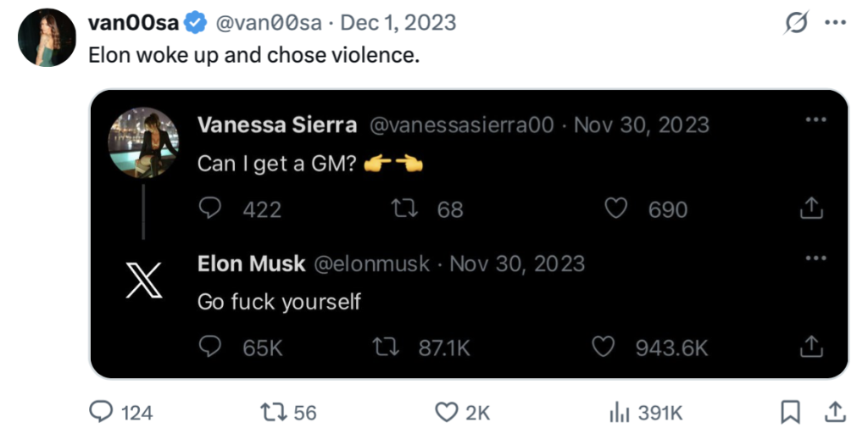This screenshot has width=868, height=440.
Task: Open the van00sa display name link
Action: 133,23
